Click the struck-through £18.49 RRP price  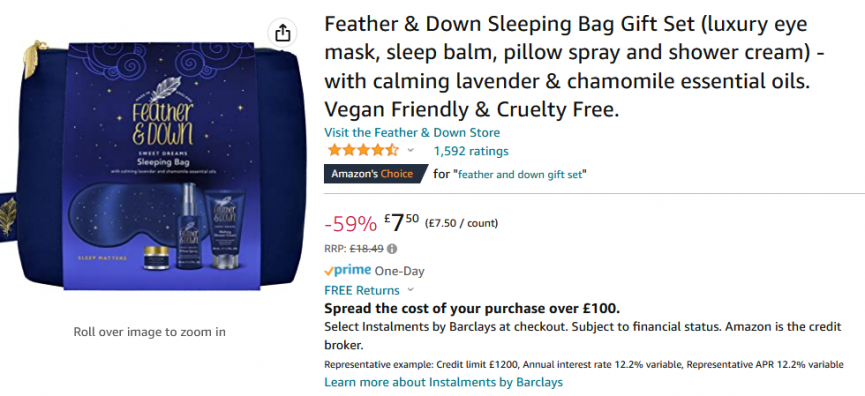pyautogui.click(x=367, y=249)
